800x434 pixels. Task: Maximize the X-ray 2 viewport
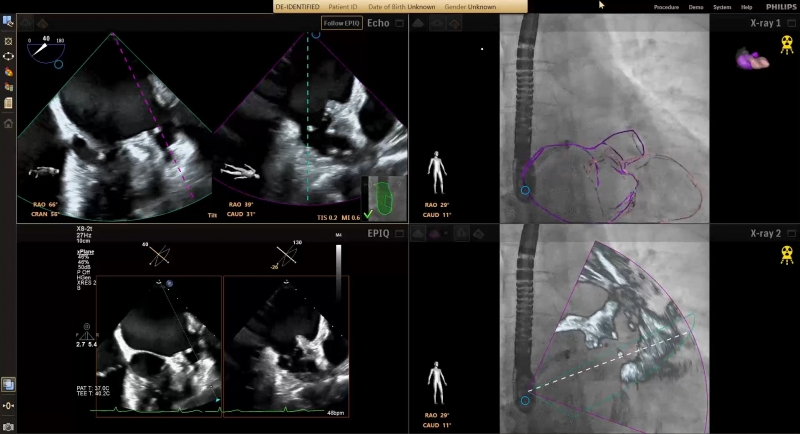pyautogui.click(x=791, y=234)
